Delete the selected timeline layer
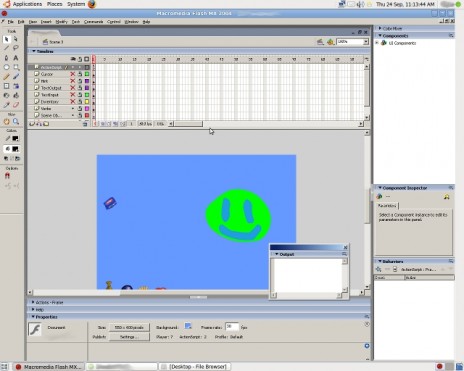 [85, 124]
